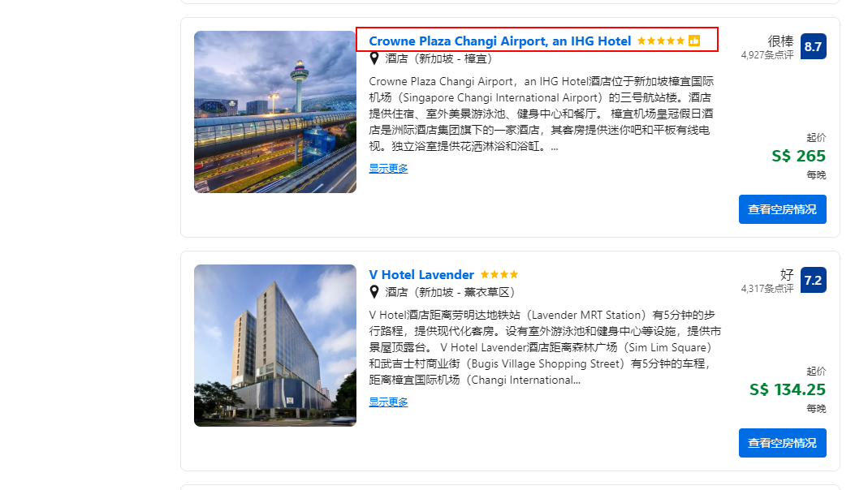
Task: Click the 4,317条点评 review count
Action: [767, 288]
